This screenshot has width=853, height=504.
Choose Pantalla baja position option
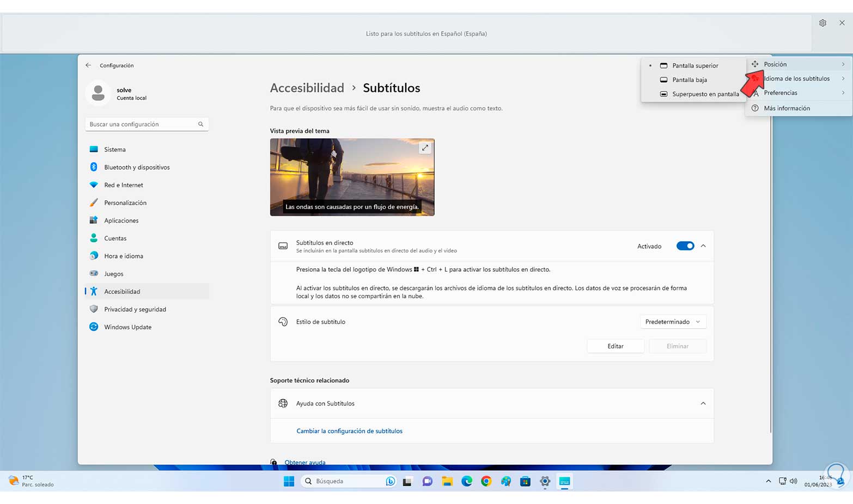tap(689, 79)
